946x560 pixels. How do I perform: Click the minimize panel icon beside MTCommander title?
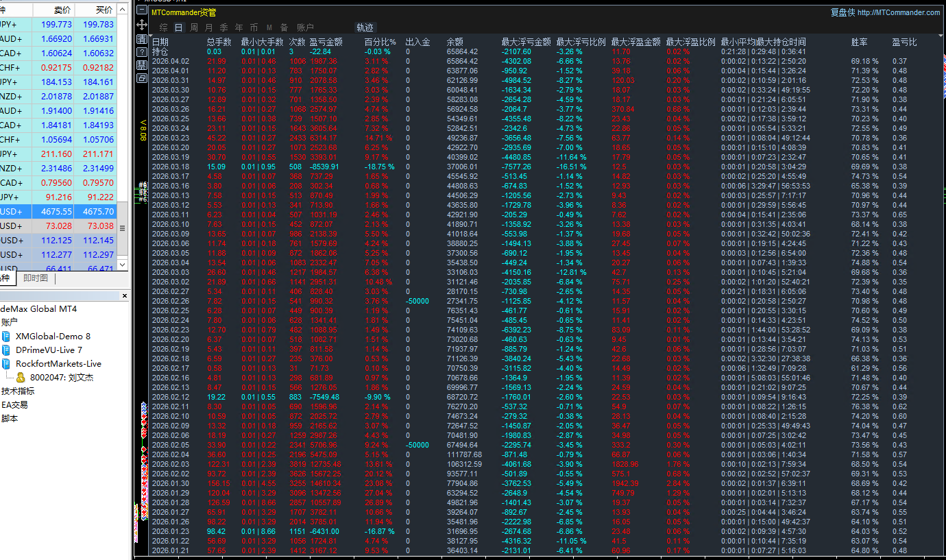click(x=141, y=11)
